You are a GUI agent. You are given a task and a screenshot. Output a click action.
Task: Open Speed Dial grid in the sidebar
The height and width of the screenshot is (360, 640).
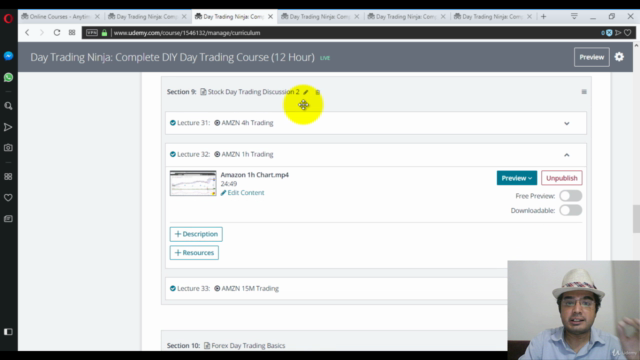(x=8, y=176)
